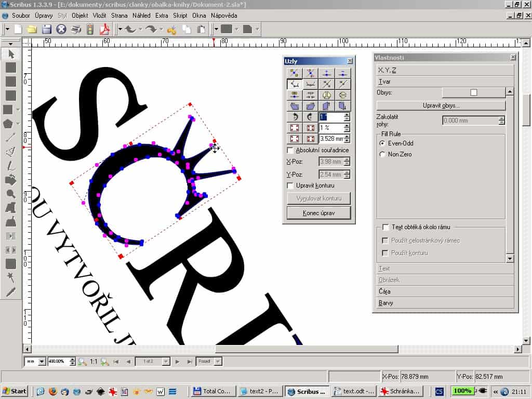Toggle Použít celostránkový rámec checkbox
Screen dimensions: 532x399
pyautogui.click(x=385, y=241)
